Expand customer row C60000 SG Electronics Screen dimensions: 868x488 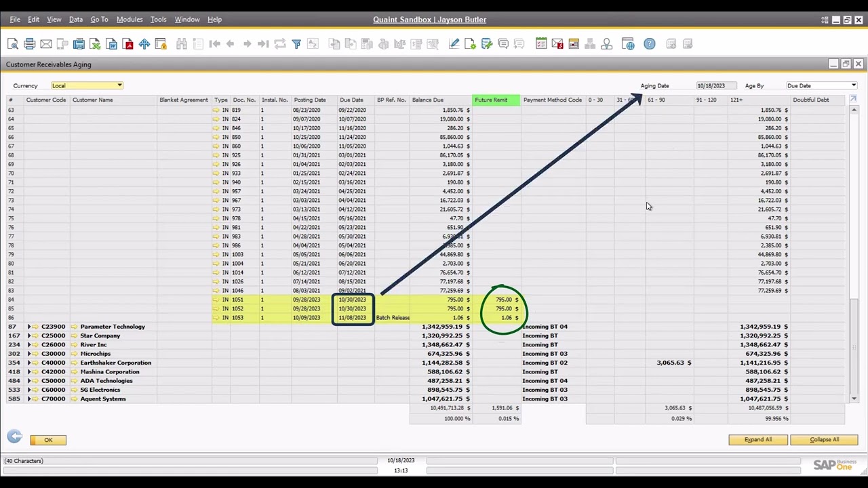tap(29, 390)
